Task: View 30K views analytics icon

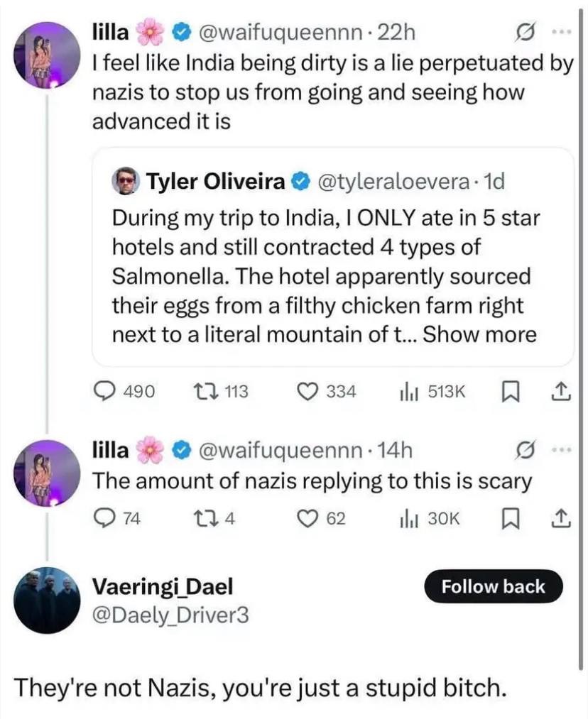Action: [410, 520]
